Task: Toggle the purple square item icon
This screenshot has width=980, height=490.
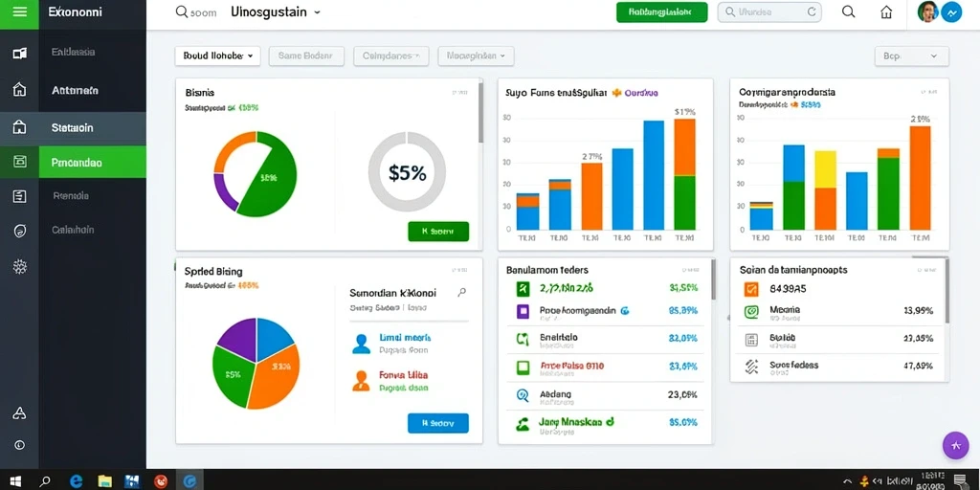Action: click(523, 311)
